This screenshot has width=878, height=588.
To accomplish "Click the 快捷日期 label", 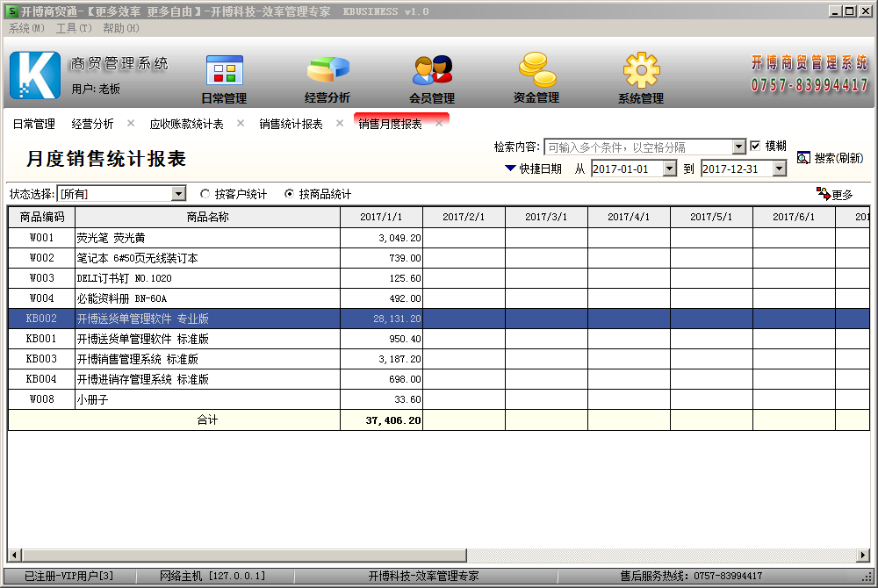I will click(x=540, y=169).
